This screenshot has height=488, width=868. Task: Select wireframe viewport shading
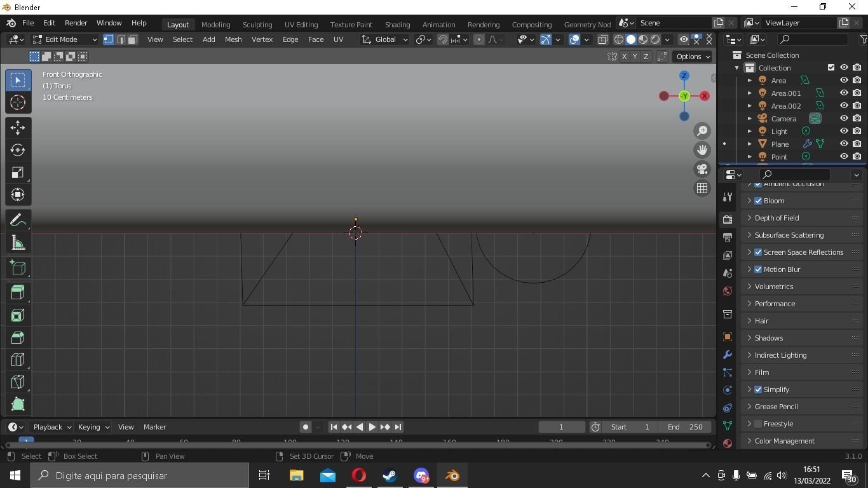tap(618, 39)
